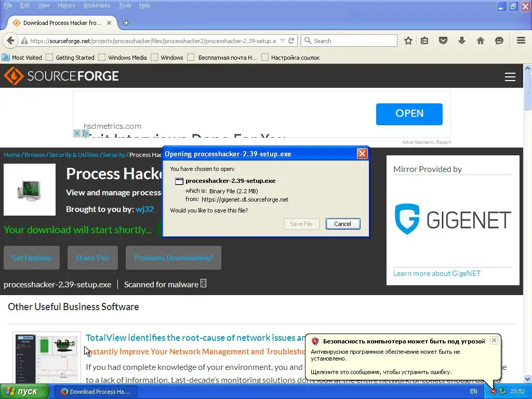532x399 pixels.
Task: Open the Edit menu
Action: pos(25,5)
